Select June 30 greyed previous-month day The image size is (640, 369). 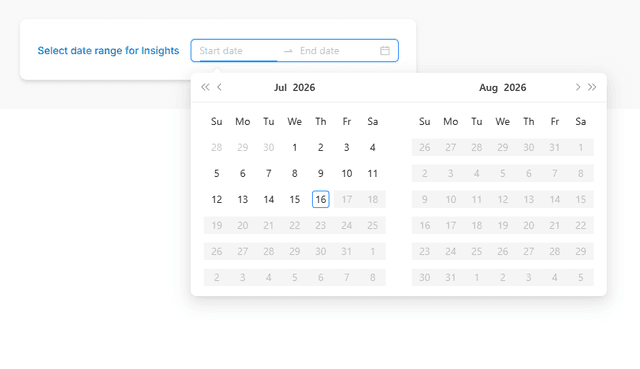269,147
